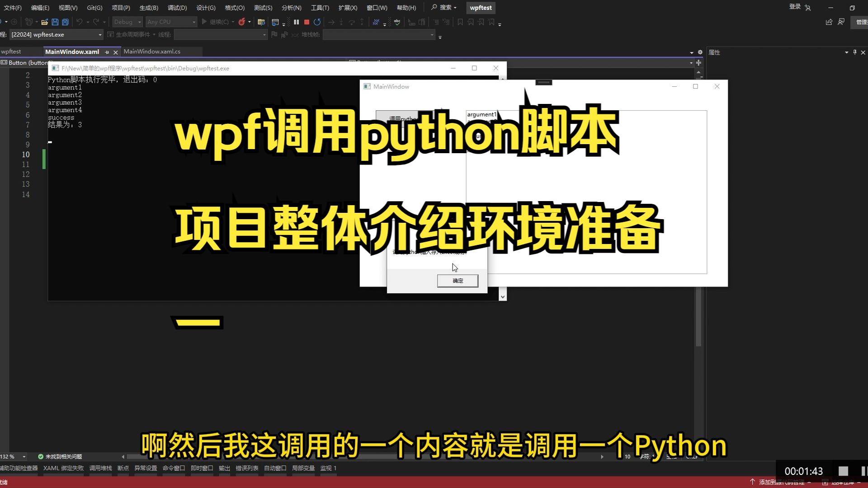The width and height of the screenshot is (868, 488).
Task: Click the 确定 button in the dialog
Action: click(x=458, y=281)
